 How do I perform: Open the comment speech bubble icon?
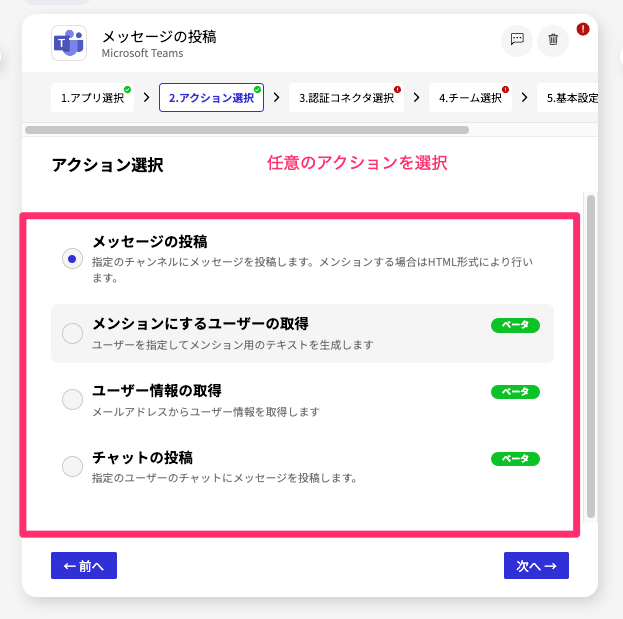pos(517,39)
